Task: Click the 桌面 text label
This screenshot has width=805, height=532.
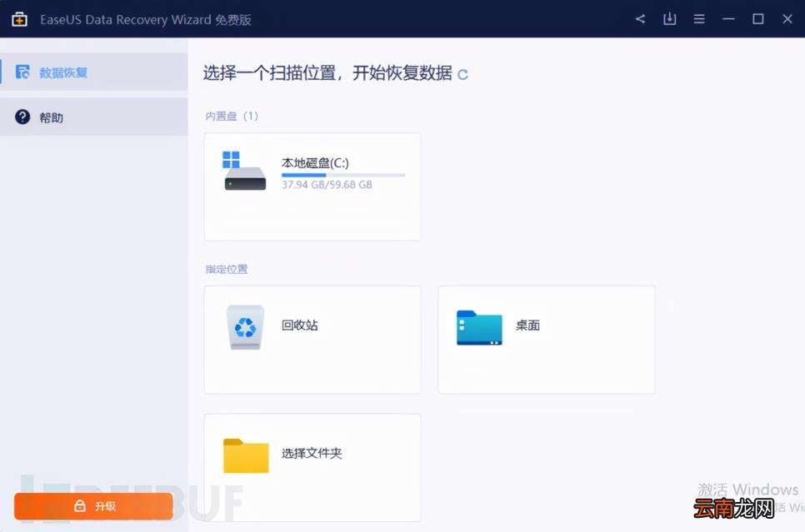Action: [527, 326]
